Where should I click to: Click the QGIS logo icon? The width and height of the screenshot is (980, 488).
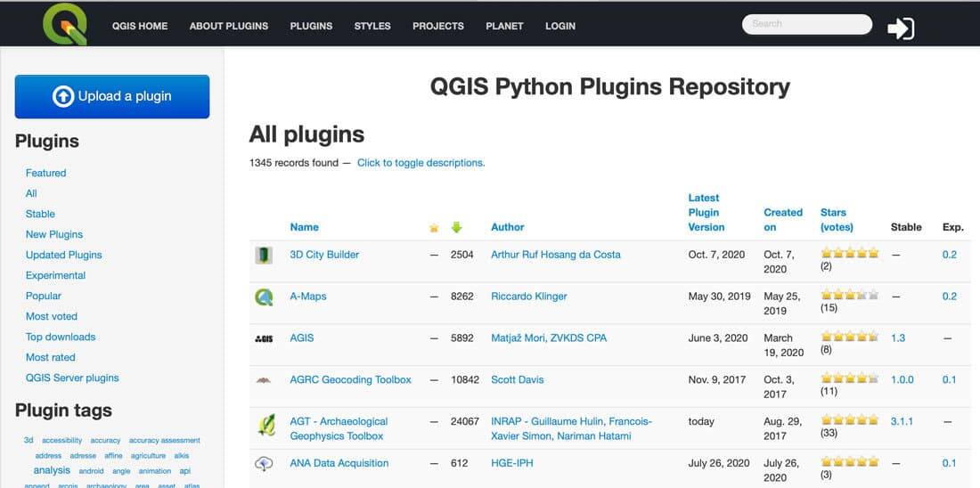pos(64,24)
